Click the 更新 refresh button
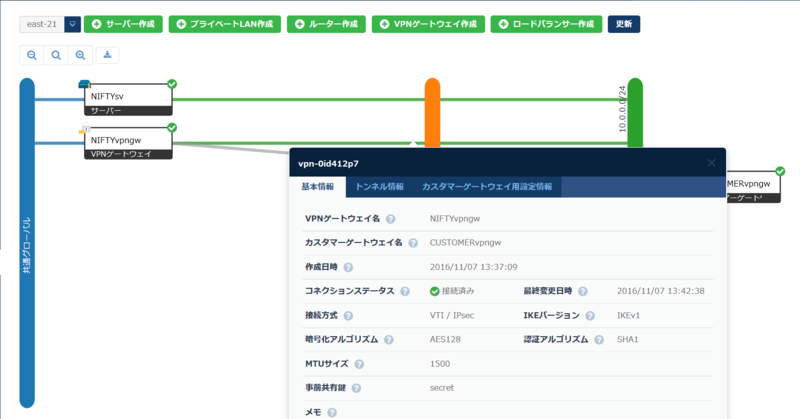This screenshot has width=800, height=419. point(624,23)
